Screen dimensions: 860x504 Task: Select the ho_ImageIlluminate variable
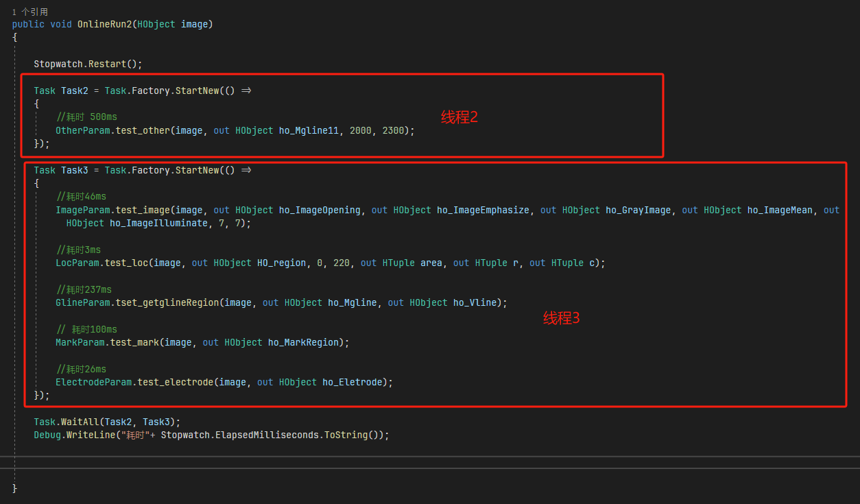[158, 223]
